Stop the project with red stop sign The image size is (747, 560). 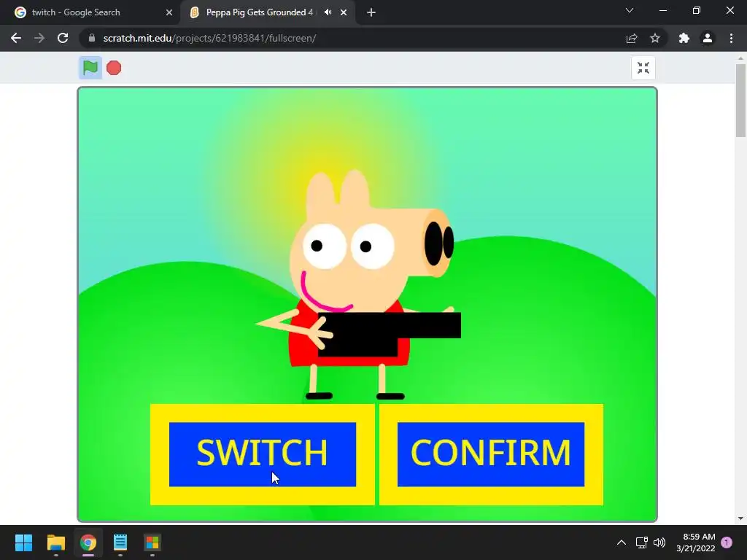114,68
